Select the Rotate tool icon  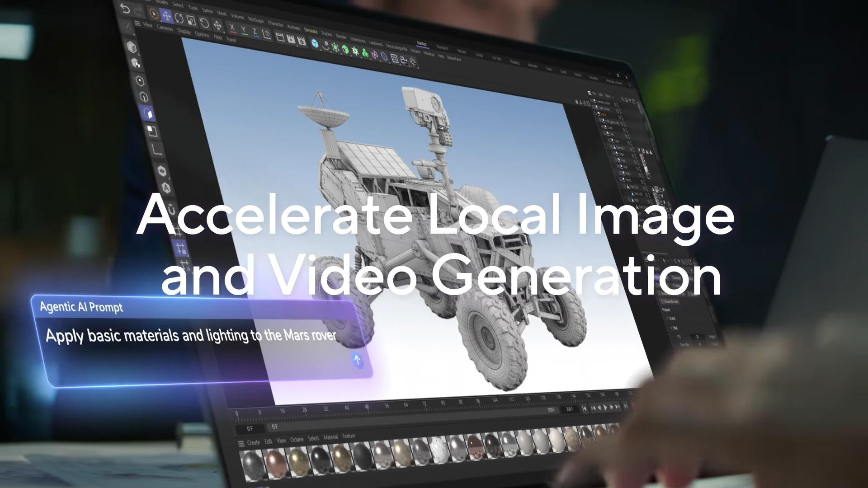(x=179, y=19)
